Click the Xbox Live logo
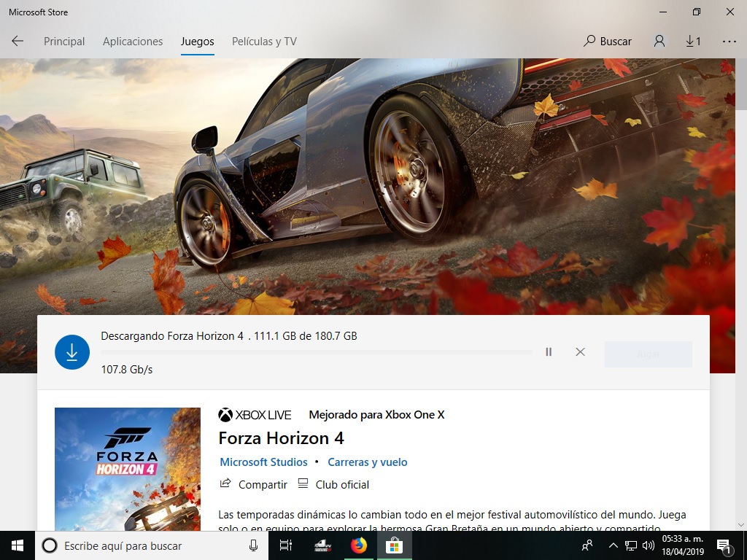This screenshot has height=560, width=747. [255, 415]
